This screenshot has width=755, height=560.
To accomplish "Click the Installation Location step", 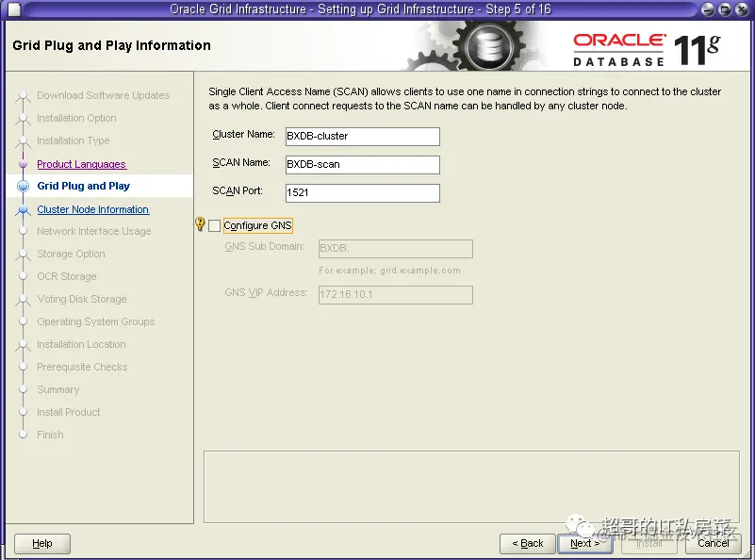I will pos(81,344).
